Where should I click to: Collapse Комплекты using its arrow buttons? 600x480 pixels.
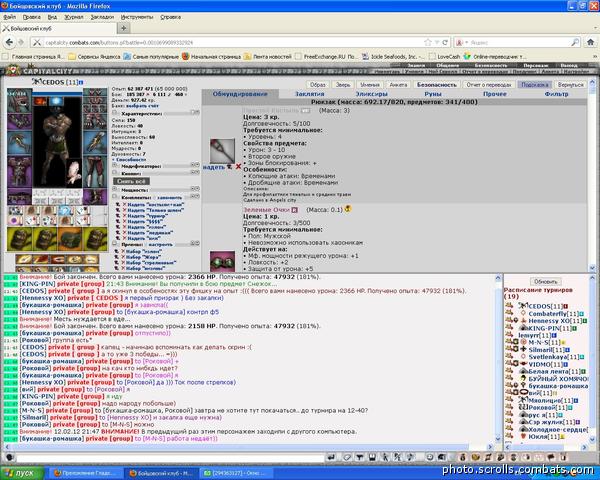[x=195, y=196]
